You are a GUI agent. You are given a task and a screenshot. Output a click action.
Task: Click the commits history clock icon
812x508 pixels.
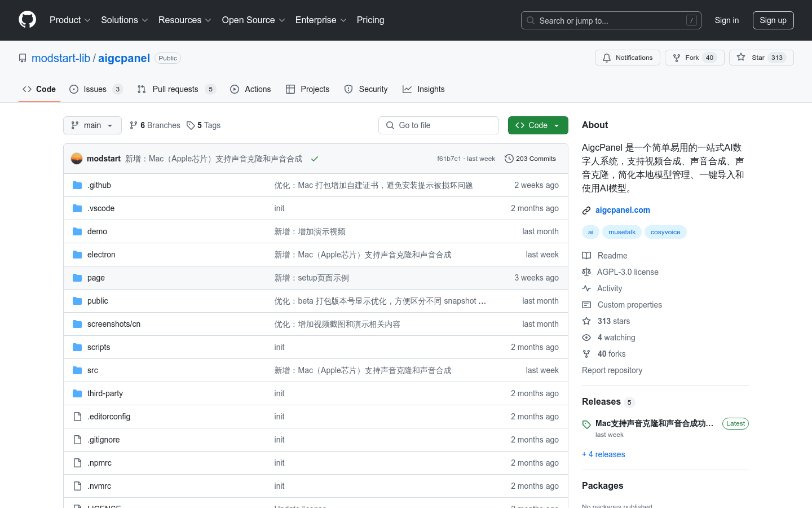(x=509, y=159)
